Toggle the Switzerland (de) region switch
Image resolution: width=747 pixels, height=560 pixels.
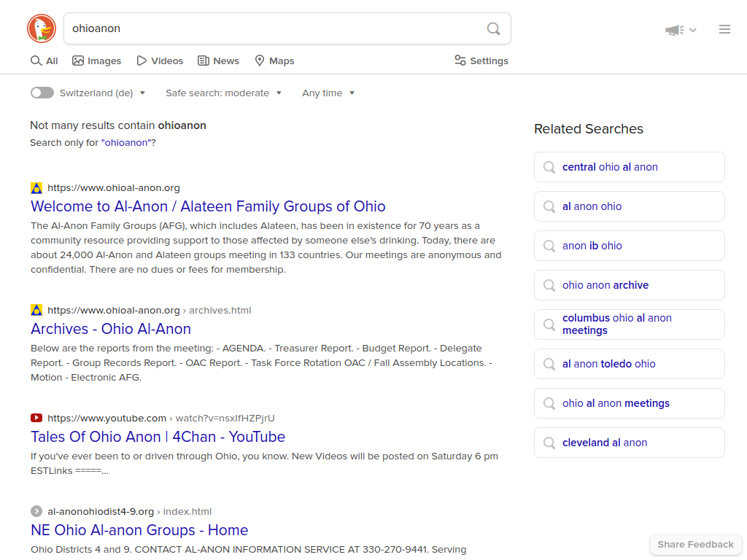pyautogui.click(x=42, y=93)
